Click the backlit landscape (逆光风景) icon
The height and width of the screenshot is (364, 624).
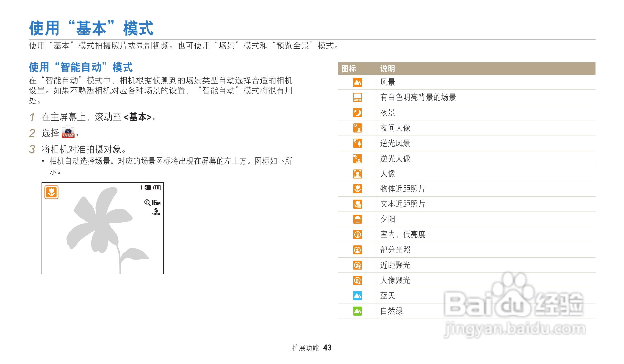(357, 143)
